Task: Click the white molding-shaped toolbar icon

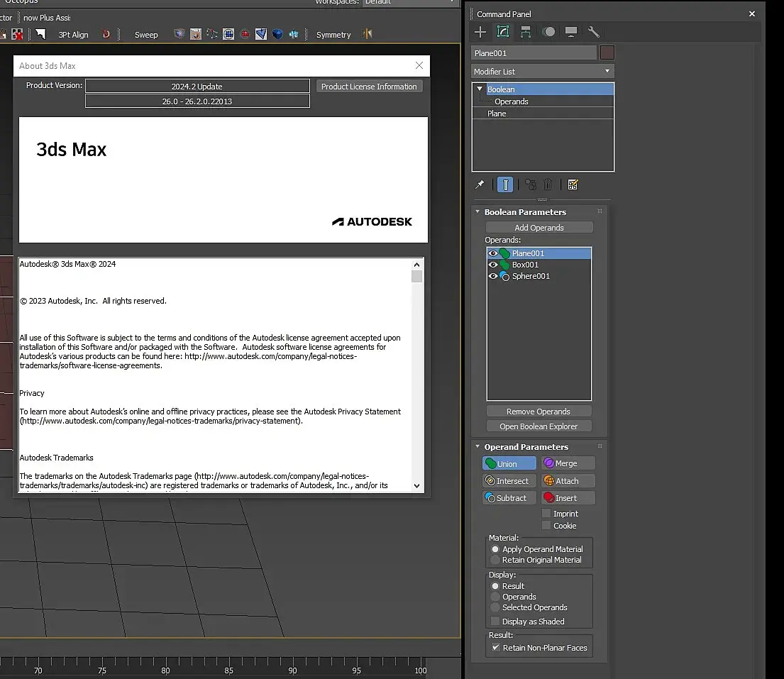Action: click(x=40, y=34)
